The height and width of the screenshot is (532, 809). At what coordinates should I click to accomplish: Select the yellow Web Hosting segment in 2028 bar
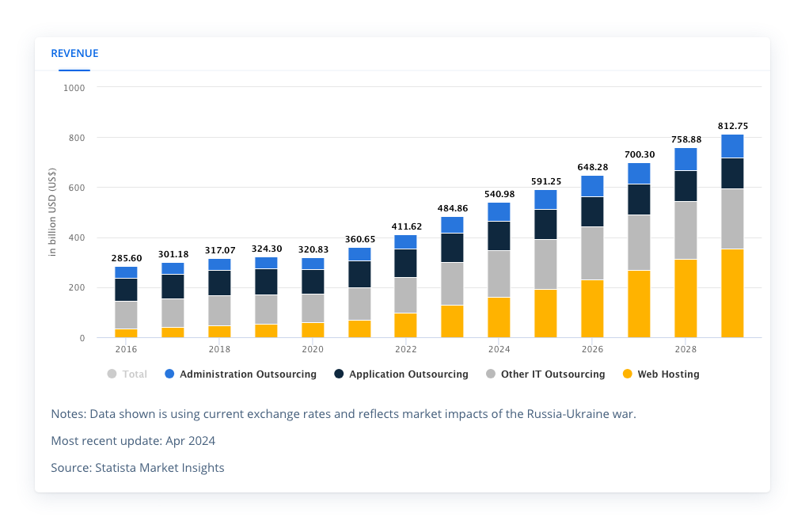click(686, 298)
